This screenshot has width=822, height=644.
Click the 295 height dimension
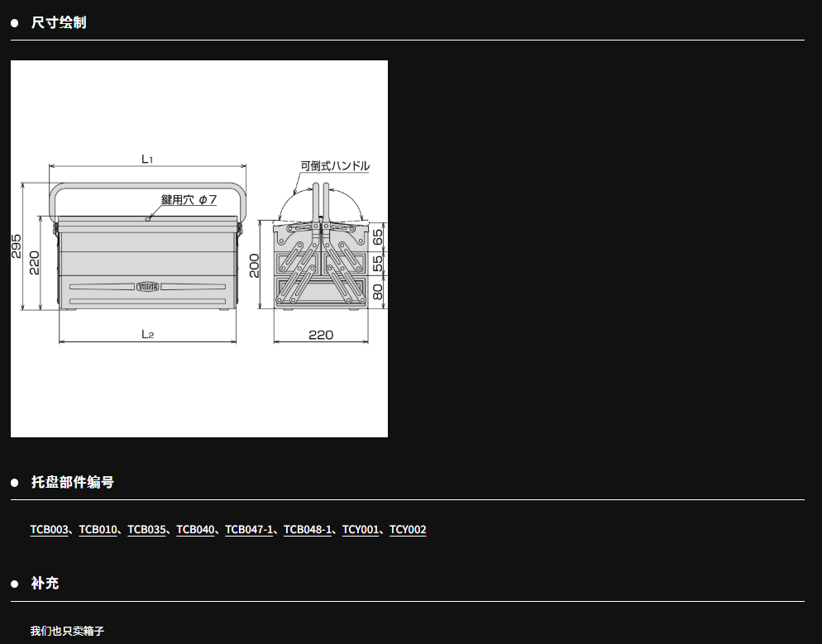[17, 246]
